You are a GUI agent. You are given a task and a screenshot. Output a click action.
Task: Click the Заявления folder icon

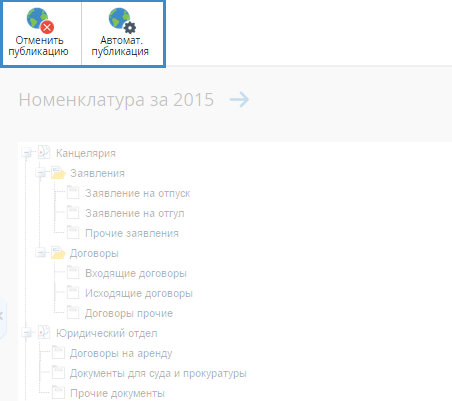click(x=58, y=173)
